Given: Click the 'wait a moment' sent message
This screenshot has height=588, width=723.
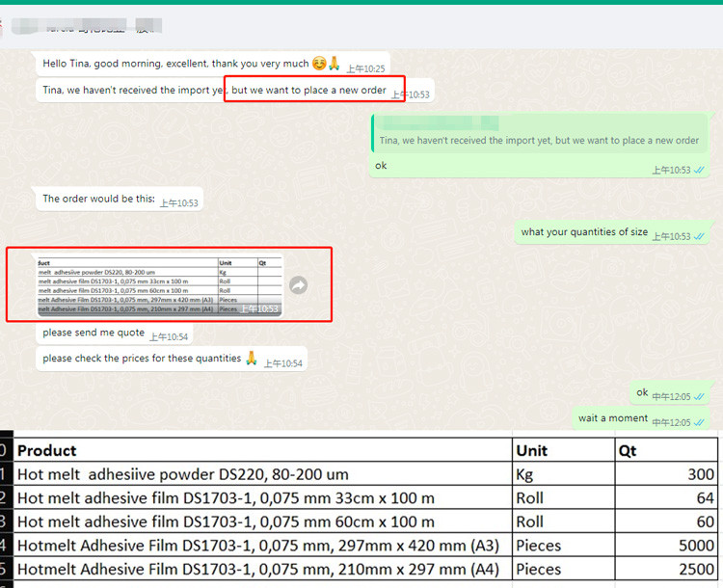Looking at the screenshot, I should pyautogui.click(x=640, y=418).
